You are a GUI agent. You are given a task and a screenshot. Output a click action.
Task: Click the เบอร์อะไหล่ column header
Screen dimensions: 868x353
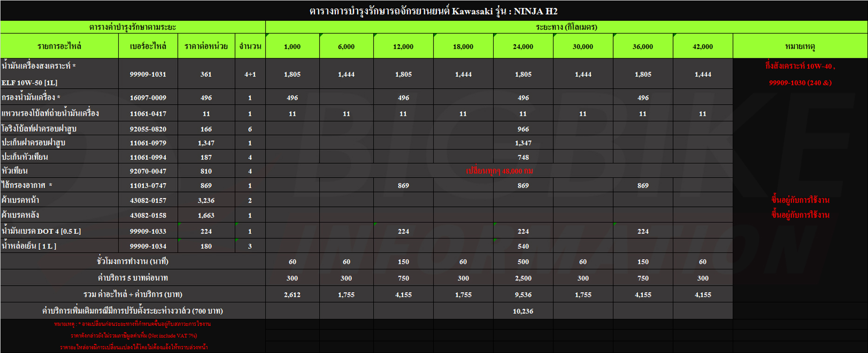click(148, 46)
